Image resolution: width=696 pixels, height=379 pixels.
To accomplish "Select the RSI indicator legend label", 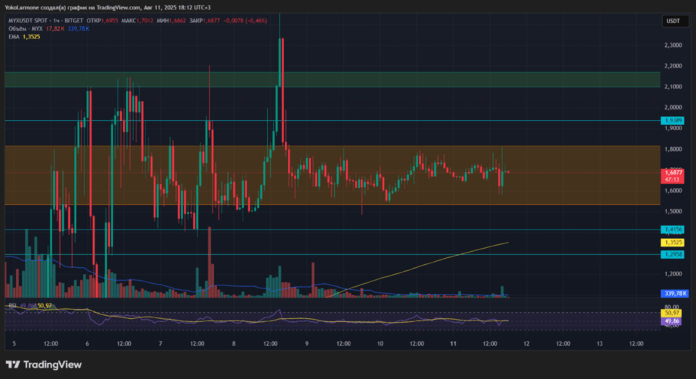I will click(12, 305).
